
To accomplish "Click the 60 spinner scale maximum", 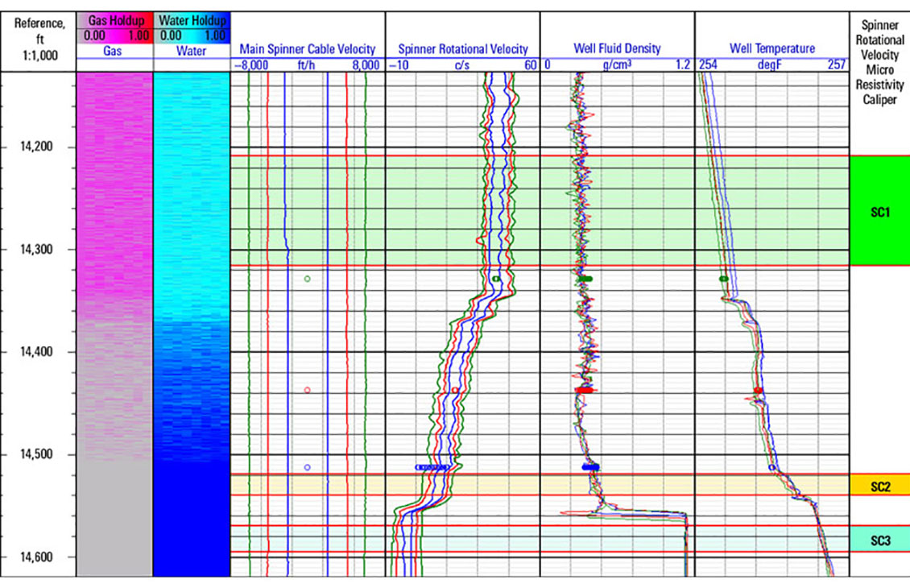I will point(531,65).
